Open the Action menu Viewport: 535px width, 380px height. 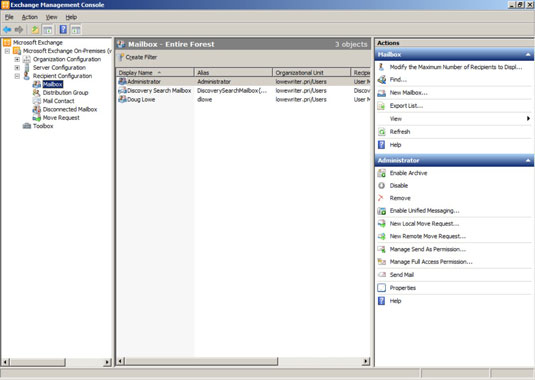(30, 17)
